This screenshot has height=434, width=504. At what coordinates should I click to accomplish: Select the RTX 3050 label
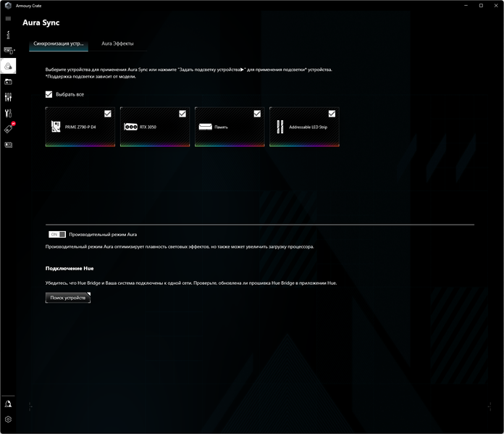click(148, 127)
